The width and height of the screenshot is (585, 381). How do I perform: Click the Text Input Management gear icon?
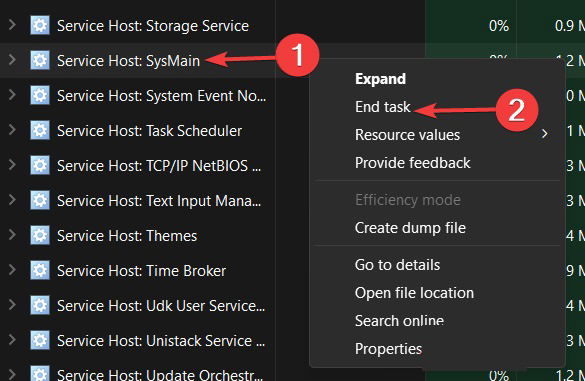point(40,200)
